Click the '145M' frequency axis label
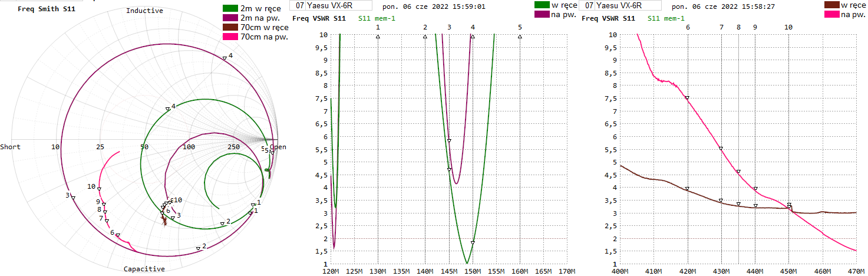 pos(448,271)
